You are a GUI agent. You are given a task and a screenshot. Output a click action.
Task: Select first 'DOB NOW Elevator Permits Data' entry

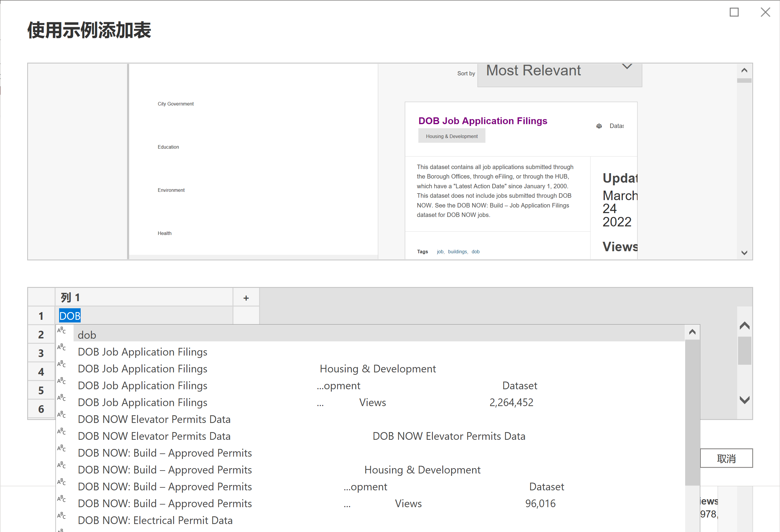154,419
